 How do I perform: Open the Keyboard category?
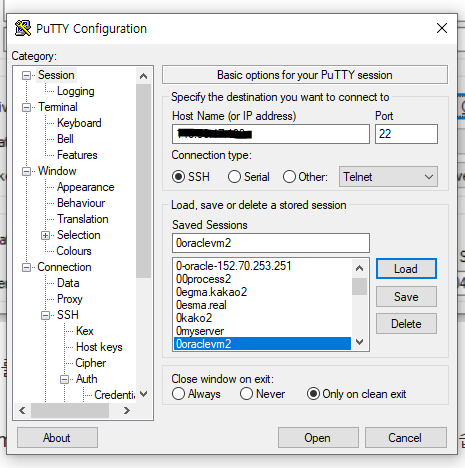(x=79, y=123)
